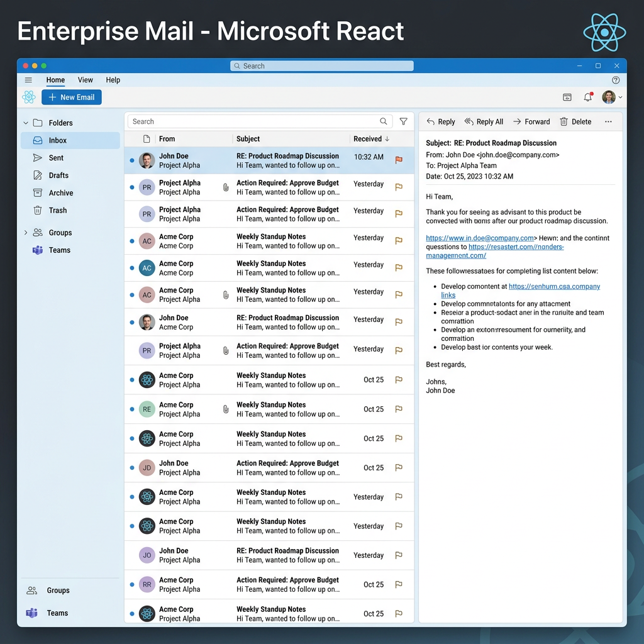This screenshot has width=644, height=644.
Task: Click the Reply All icon
Action: 469,121
